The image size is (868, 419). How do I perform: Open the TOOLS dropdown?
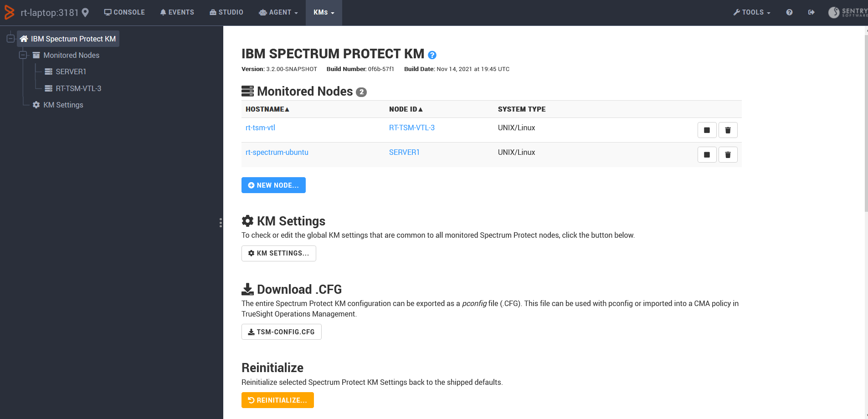(x=752, y=12)
